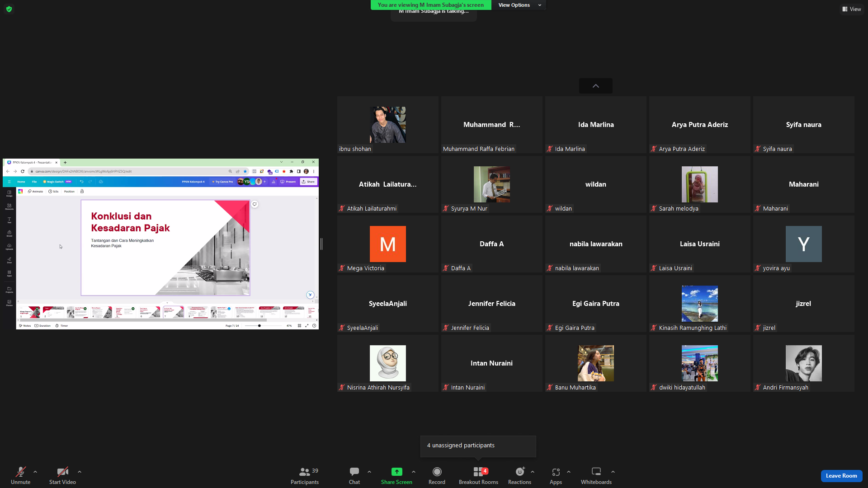Open the Zoom Chat panel
868x488 pixels.
(x=354, y=476)
